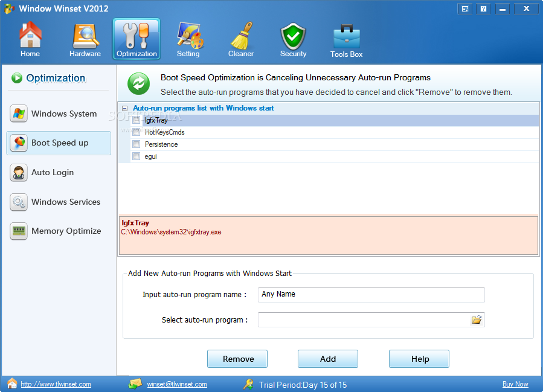Click the Windows System flag icon
This screenshot has width=543, height=392.
pos(19,114)
